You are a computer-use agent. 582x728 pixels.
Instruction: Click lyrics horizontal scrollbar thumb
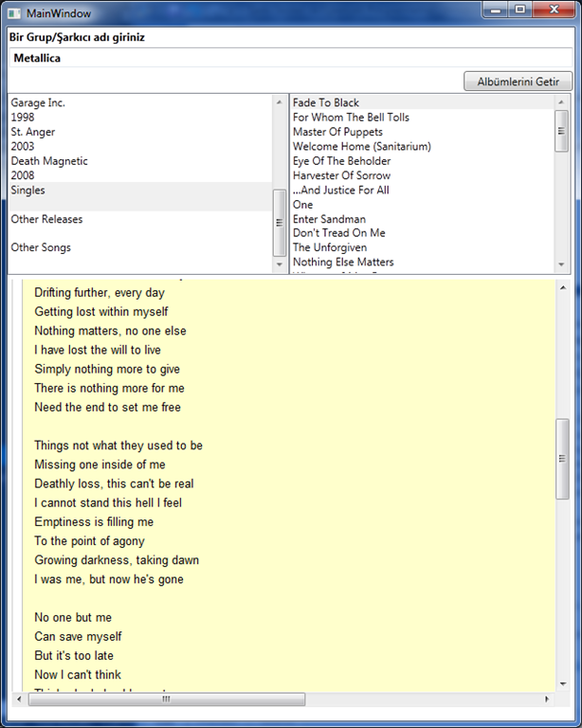pyautogui.click(x=167, y=699)
